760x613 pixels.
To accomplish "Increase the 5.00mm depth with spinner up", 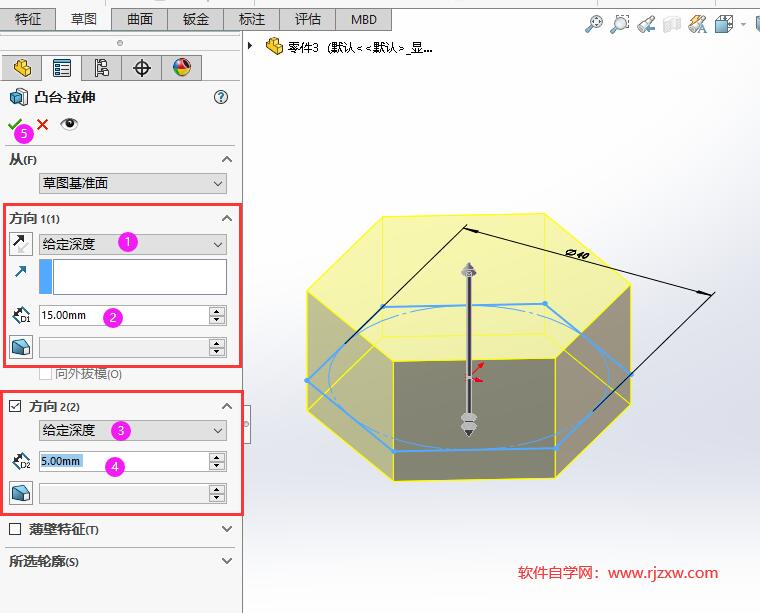I will point(217,456).
